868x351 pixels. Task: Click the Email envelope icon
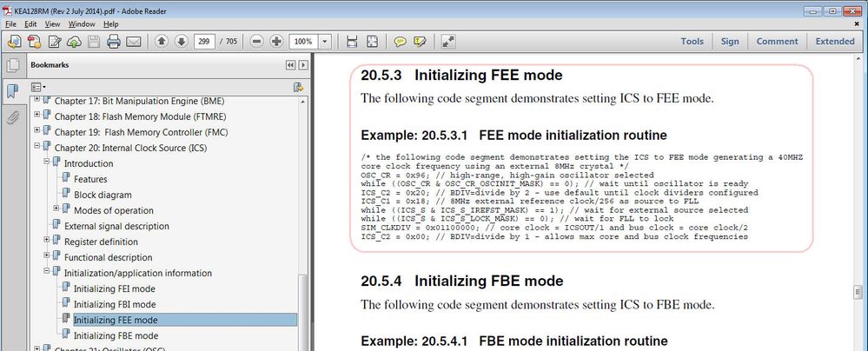click(134, 41)
